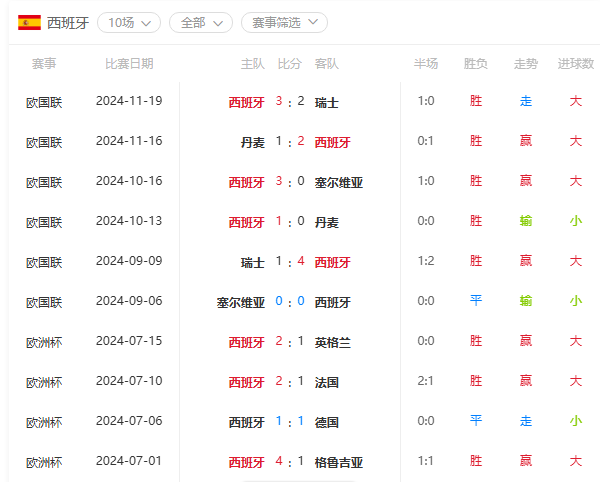Open the 10场 match count dropdown
The height and width of the screenshot is (482, 600).
(x=129, y=23)
